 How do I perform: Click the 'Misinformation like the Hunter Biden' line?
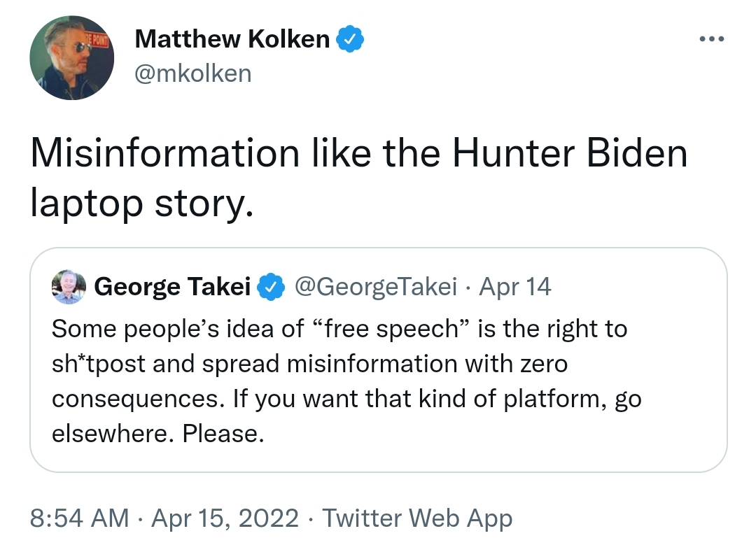[358, 153]
